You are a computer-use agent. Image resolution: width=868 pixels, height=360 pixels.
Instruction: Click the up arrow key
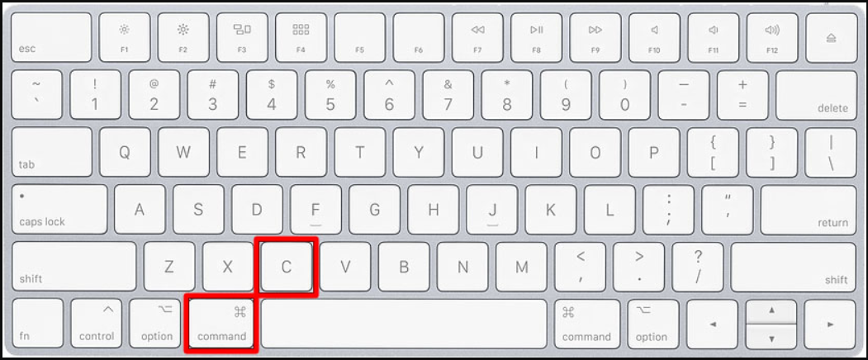coord(771,311)
